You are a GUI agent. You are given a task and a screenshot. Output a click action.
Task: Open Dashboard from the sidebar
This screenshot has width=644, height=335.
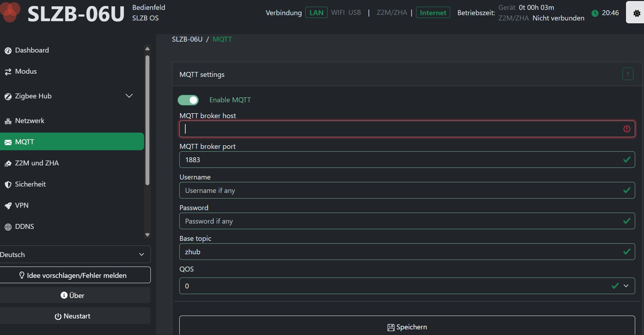coord(32,50)
